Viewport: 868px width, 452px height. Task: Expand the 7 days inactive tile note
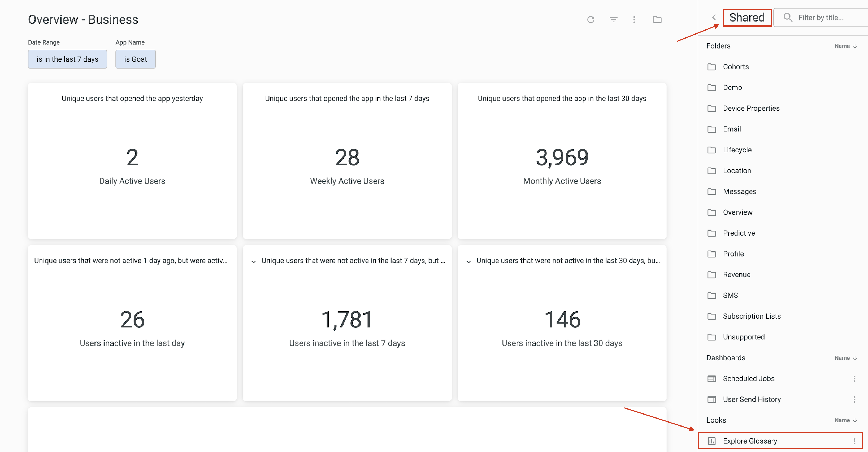(x=253, y=261)
